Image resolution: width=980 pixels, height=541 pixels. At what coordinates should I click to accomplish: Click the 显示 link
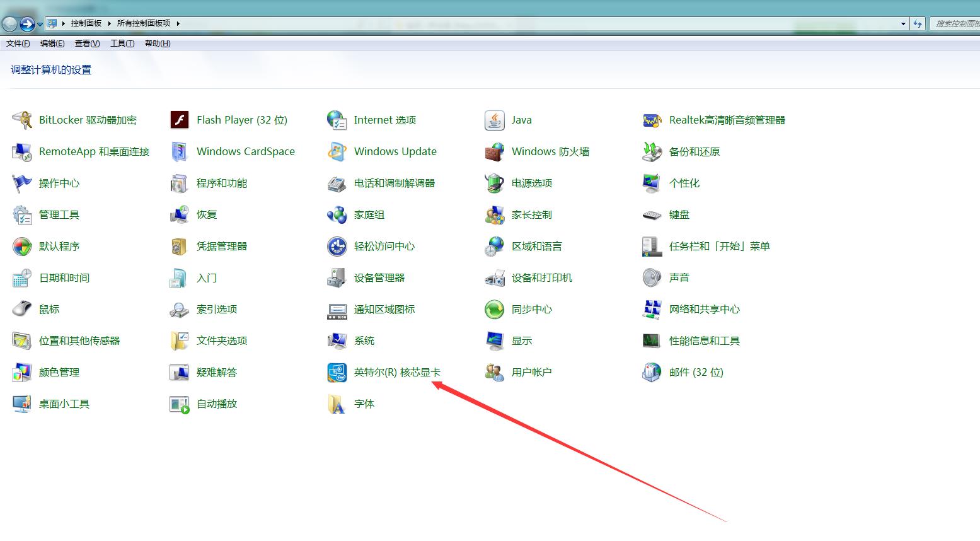[x=522, y=340]
